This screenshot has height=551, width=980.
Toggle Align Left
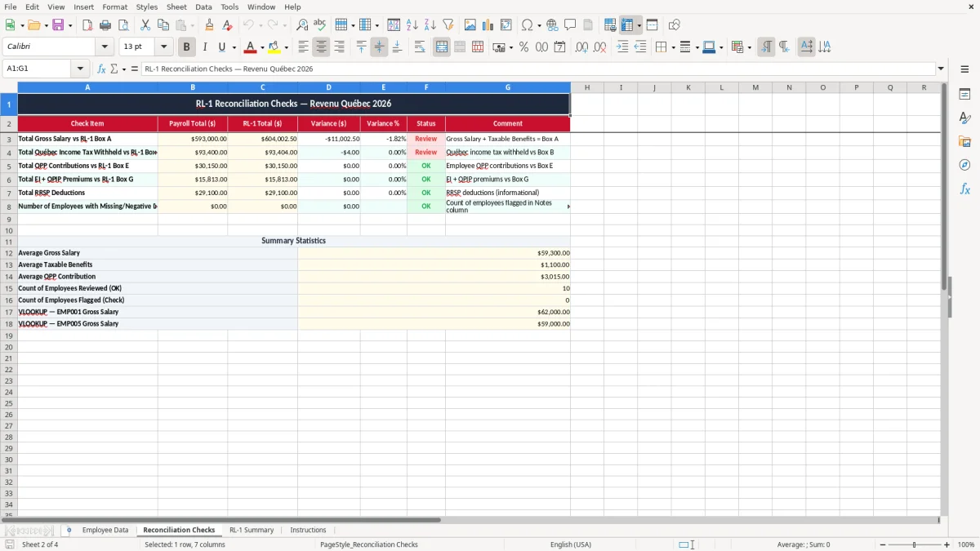[x=303, y=47]
